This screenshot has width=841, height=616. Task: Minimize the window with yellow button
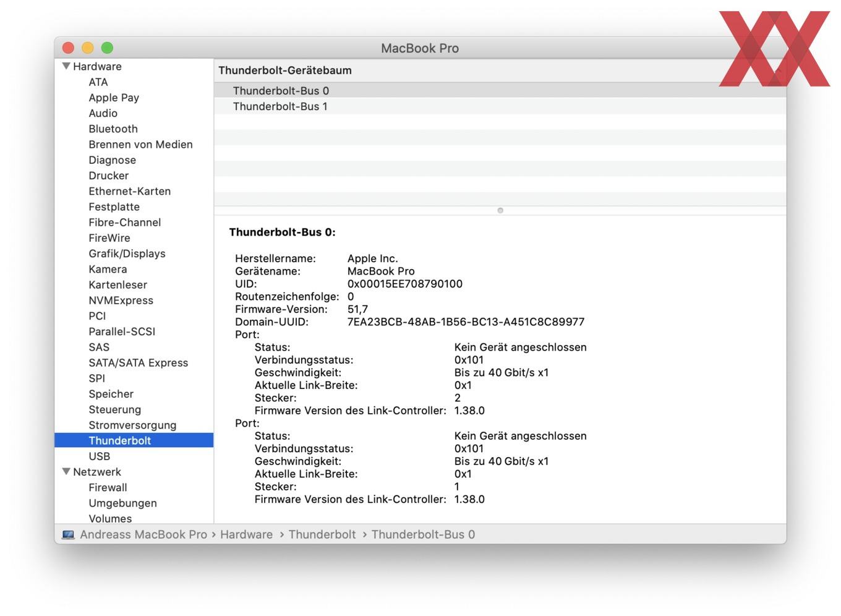(x=88, y=48)
